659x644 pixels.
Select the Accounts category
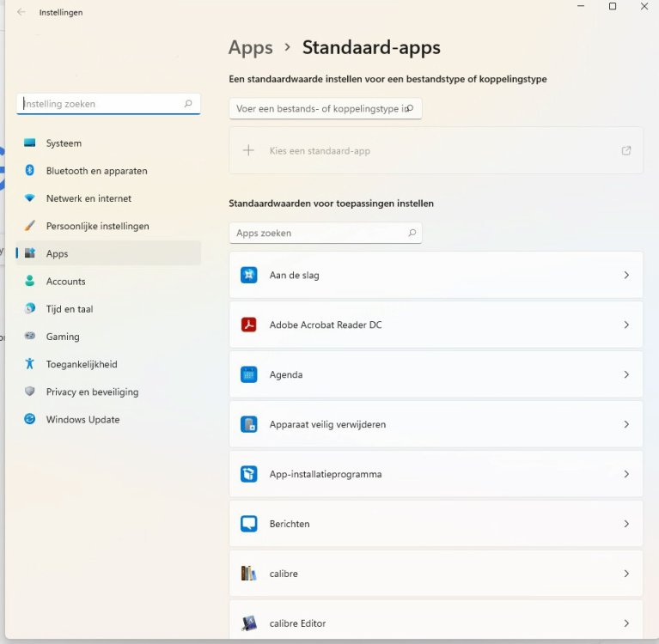pyautogui.click(x=108, y=281)
